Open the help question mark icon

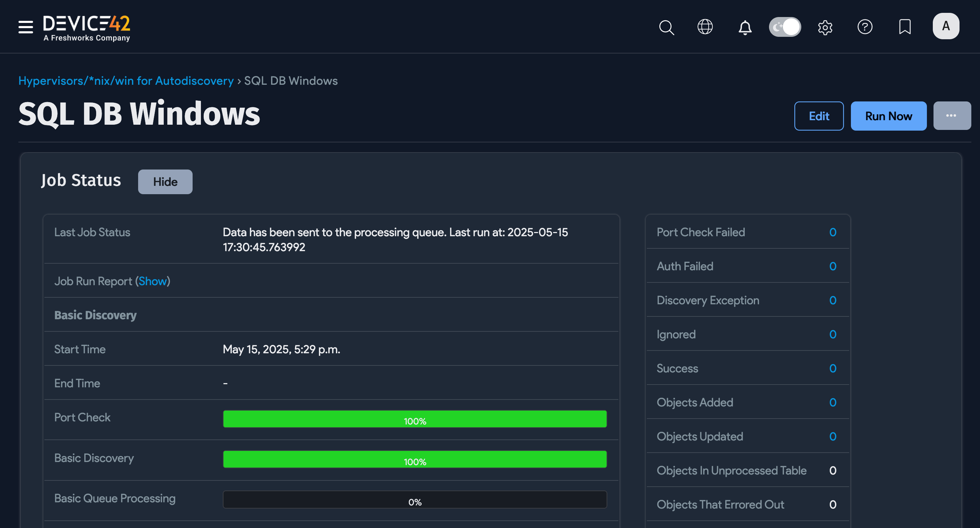point(865,27)
